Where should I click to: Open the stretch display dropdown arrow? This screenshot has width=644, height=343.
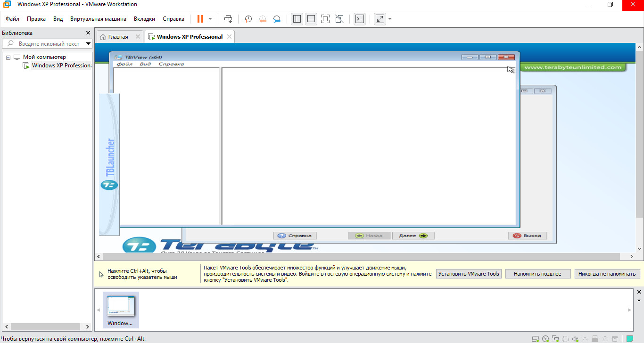390,19
